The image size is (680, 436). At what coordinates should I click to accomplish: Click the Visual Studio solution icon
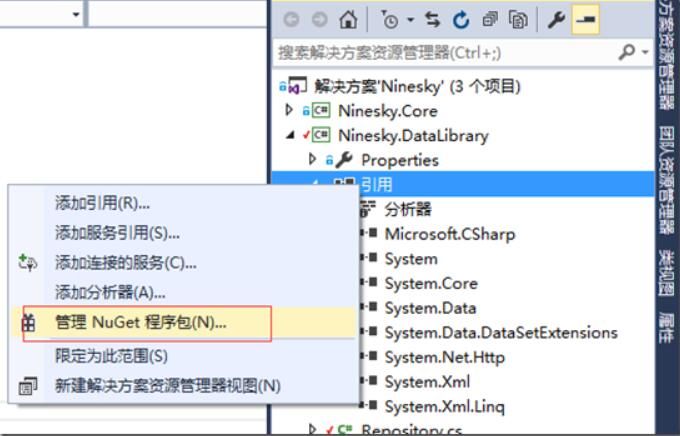[297, 86]
